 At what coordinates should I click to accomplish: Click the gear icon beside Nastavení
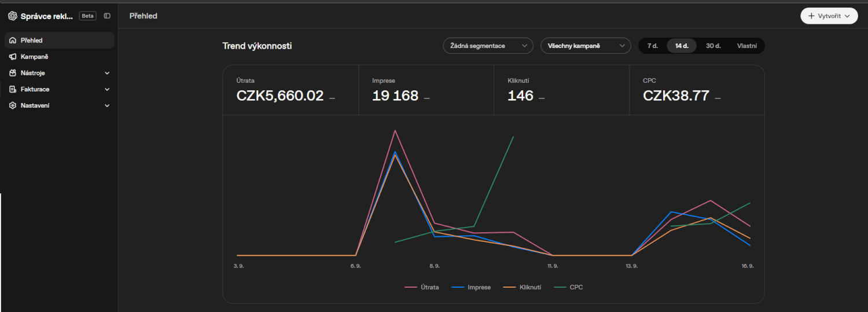coord(13,105)
